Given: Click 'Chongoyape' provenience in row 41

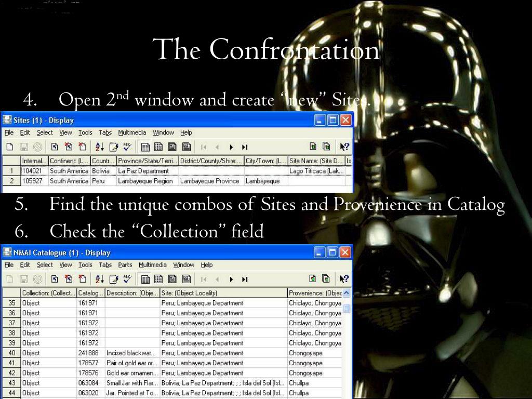Looking at the screenshot, I should tap(315, 363).
